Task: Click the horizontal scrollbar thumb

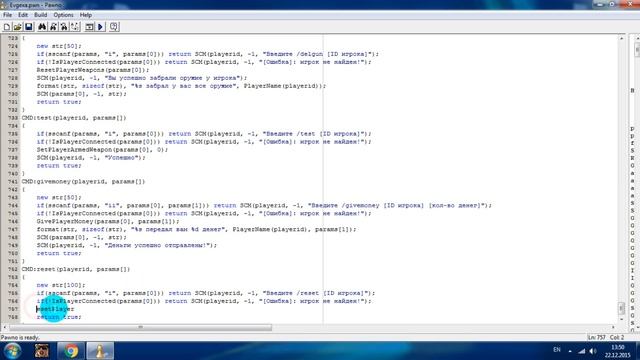Action: (x=141, y=327)
